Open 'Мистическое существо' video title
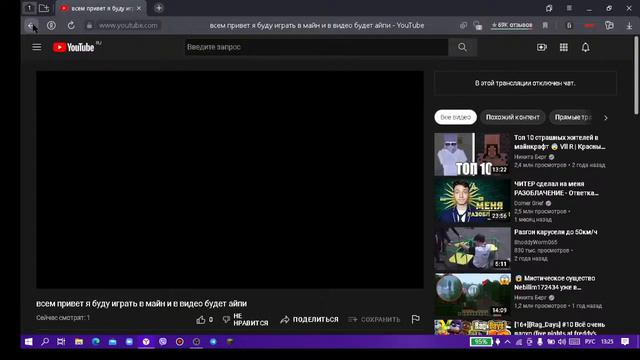The height and width of the screenshot is (360, 640). [x=555, y=282]
